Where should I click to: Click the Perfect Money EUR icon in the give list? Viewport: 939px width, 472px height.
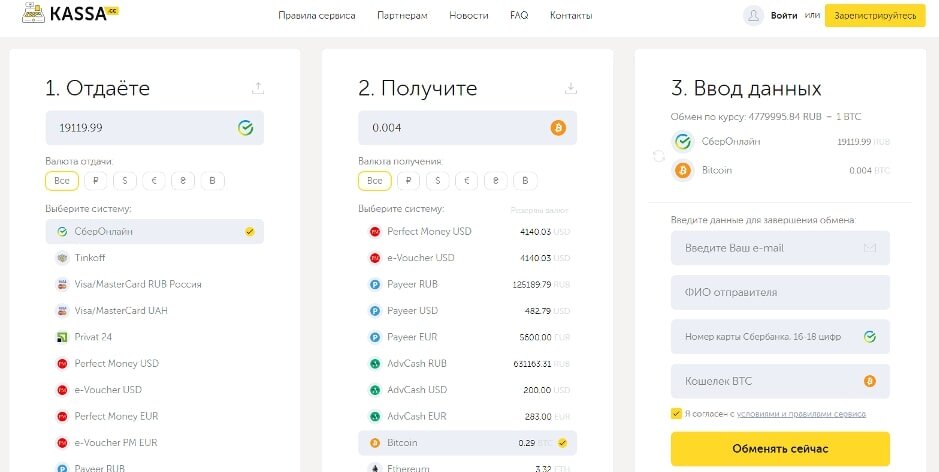tap(62, 416)
